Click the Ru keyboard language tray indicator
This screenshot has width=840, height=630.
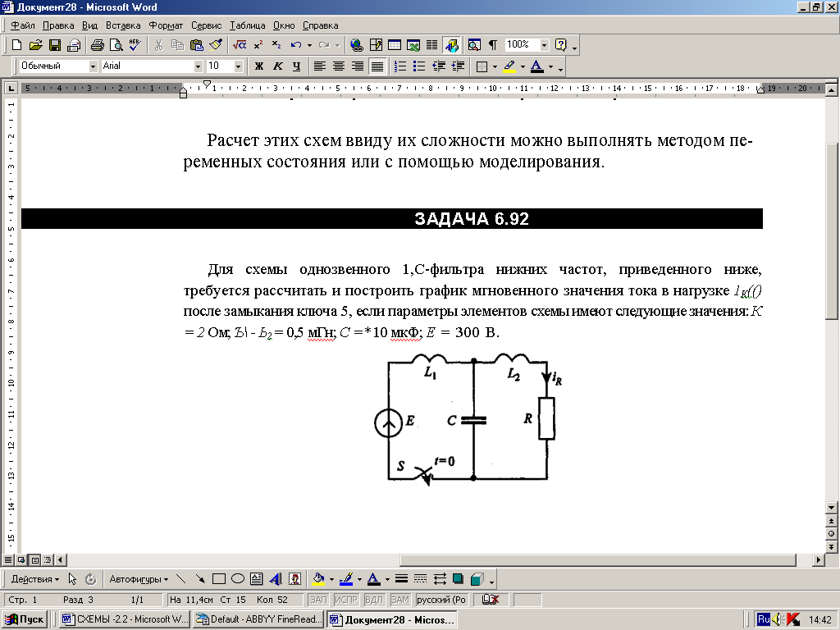pyautogui.click(x=764, y=620)
